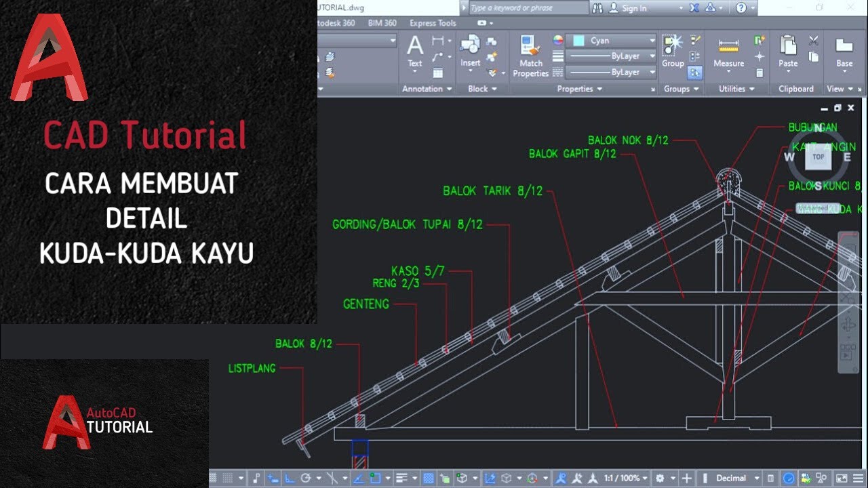This screenshot has height=488, width=868.
Task: Click the Paste tool
Action: 788,53
